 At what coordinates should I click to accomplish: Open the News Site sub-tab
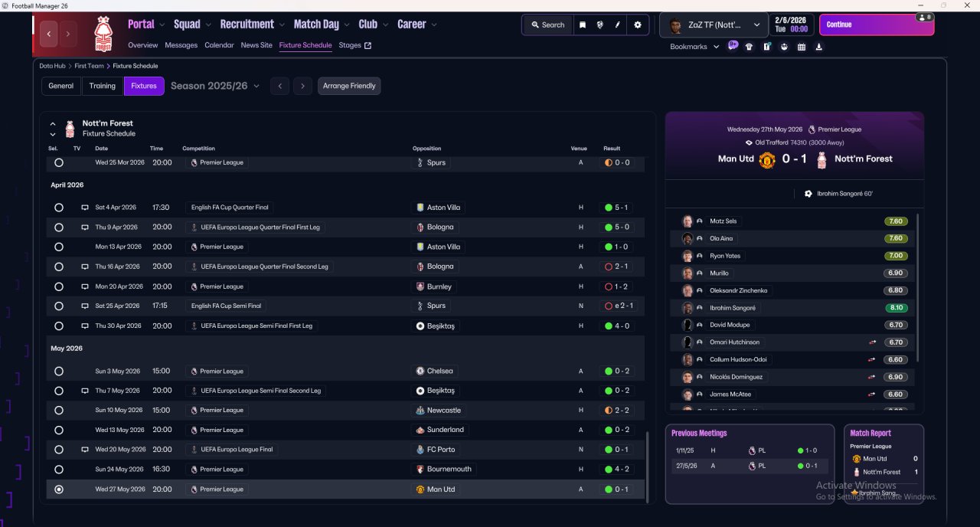[x=256, y=45]
